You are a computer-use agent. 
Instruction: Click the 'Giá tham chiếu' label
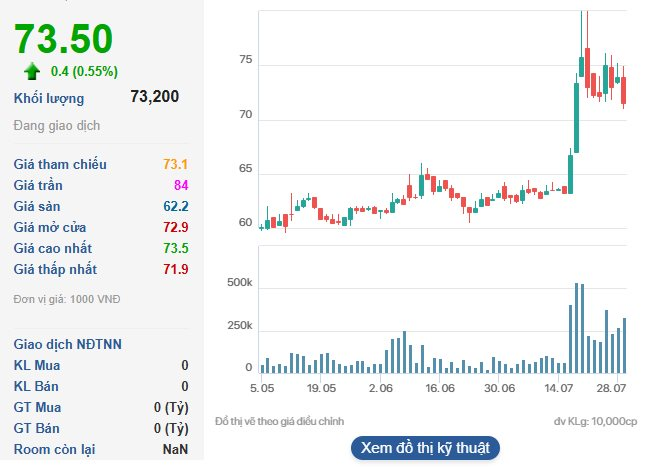pyautogui.click(x=60, y=164)
